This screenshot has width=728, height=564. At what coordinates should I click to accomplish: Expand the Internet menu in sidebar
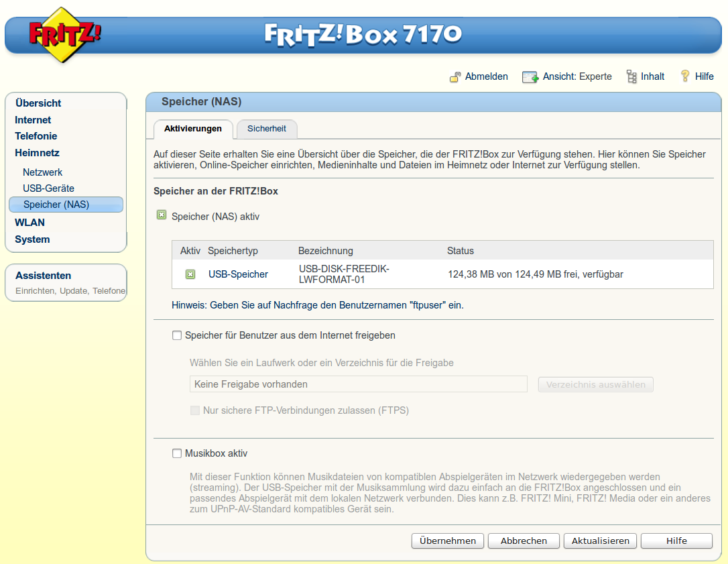[x=33, y=120]
